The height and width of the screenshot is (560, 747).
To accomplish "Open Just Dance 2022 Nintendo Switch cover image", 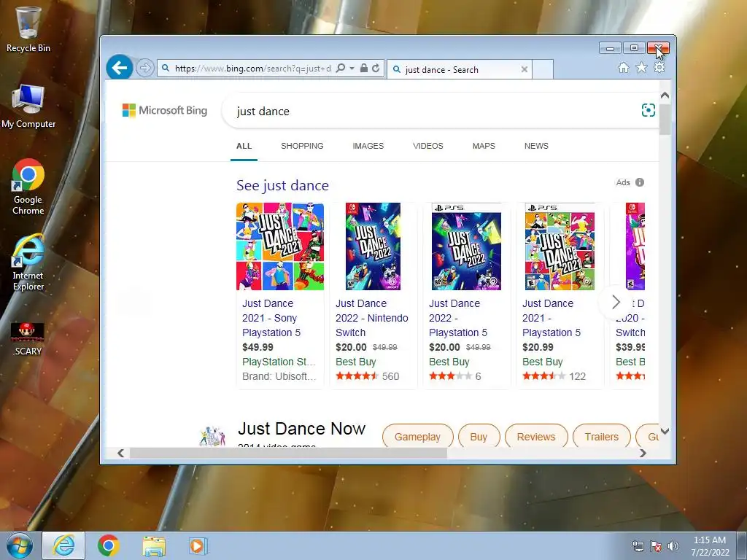I will tap(373, 246).
